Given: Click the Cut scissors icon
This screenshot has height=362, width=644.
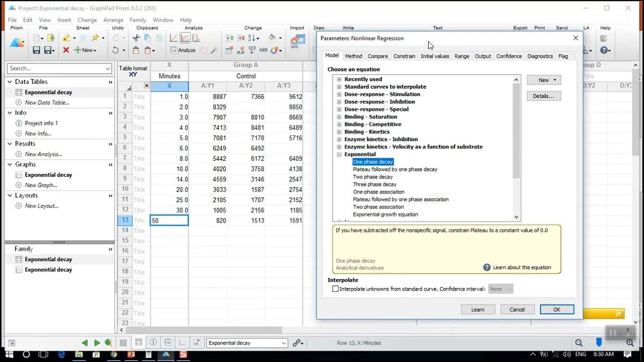Looking at the screenshot, I should pos(136,38).
